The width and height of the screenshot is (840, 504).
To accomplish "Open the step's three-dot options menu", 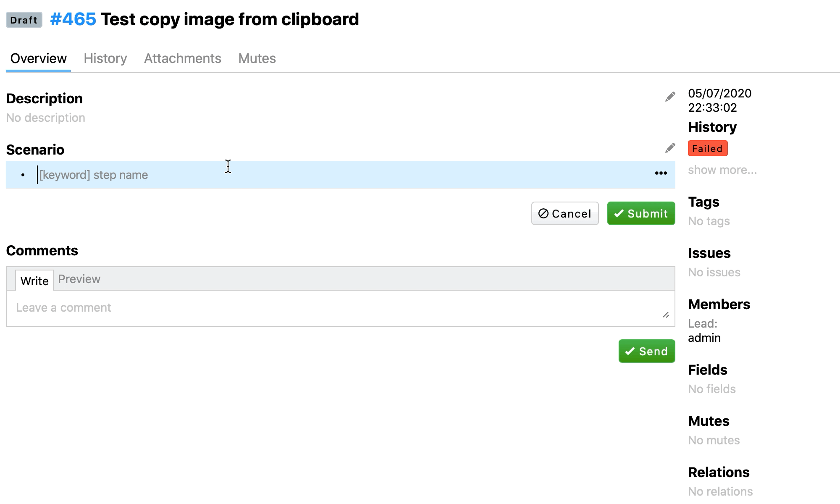I will coord(661,173).
